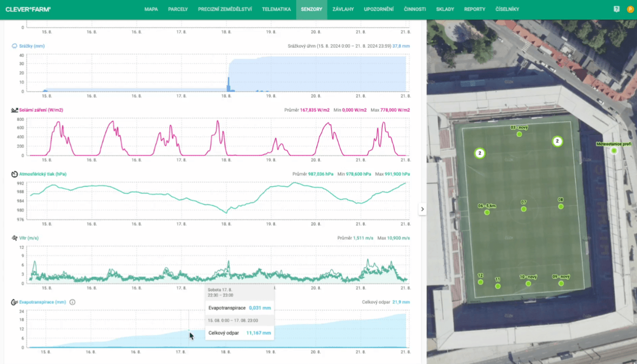Select the Senzory tab
Screen dimensions: 637x364
(312, 9)
